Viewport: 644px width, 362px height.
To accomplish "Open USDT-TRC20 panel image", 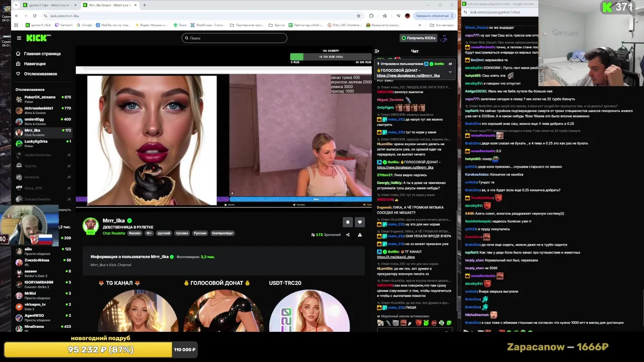I will [309, 311].
